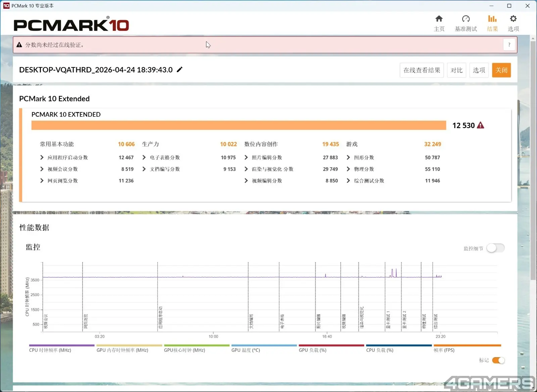Click the 在线查看结果 button

[422, 70]
